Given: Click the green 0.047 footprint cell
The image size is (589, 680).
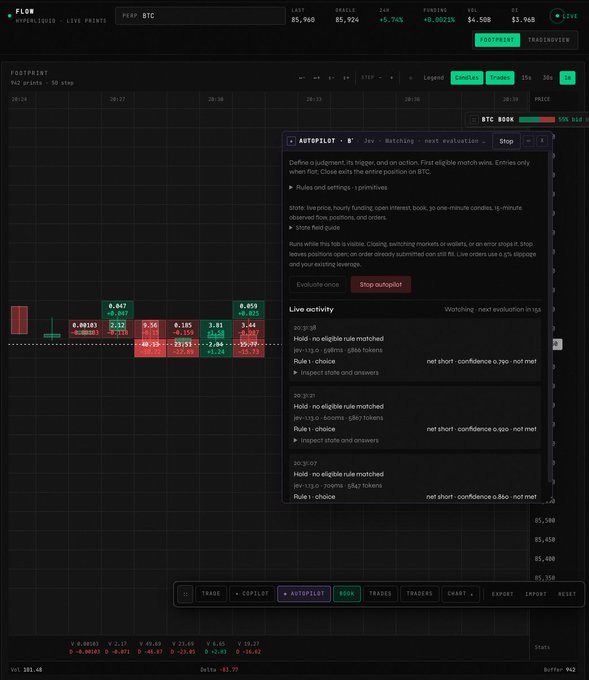Looking at the screenshot, I should click(x=118, y=309).
